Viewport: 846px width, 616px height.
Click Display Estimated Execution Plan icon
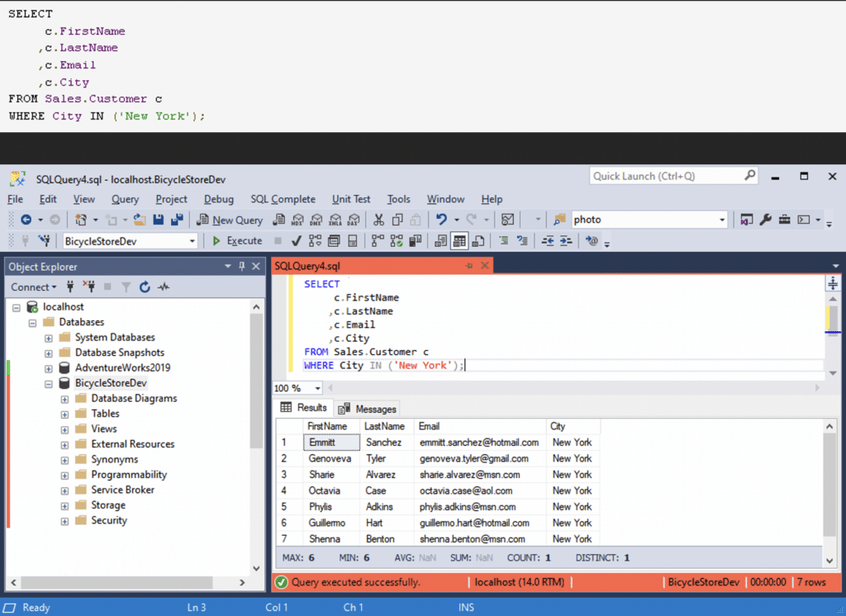click(315, 240)
